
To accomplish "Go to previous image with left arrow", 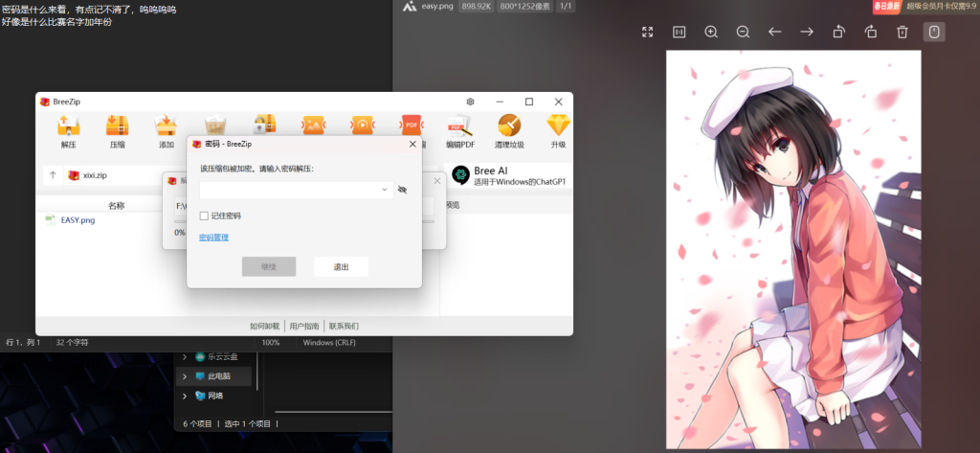I will point(775,32).
